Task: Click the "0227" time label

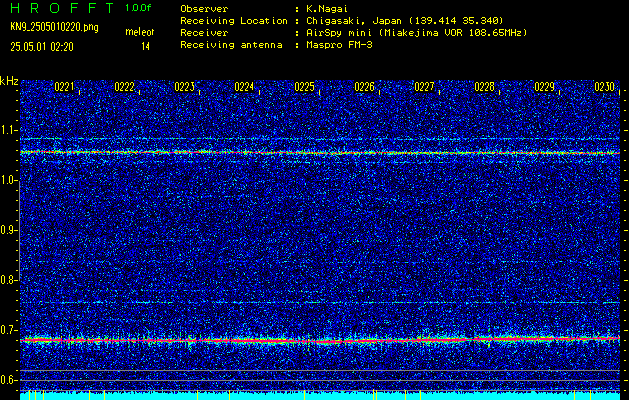Action: tap(424, 87)
